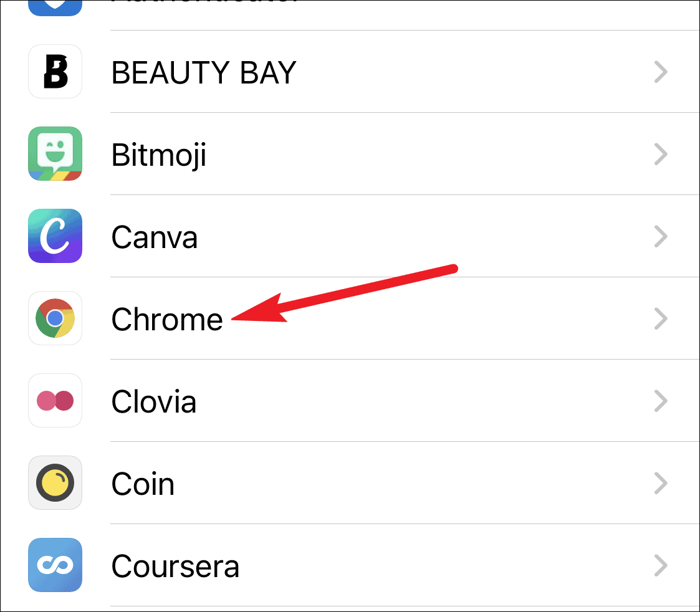Select the Canva settings entry label
Viewport: 700px width, 612px height.
tap(155, 237)
